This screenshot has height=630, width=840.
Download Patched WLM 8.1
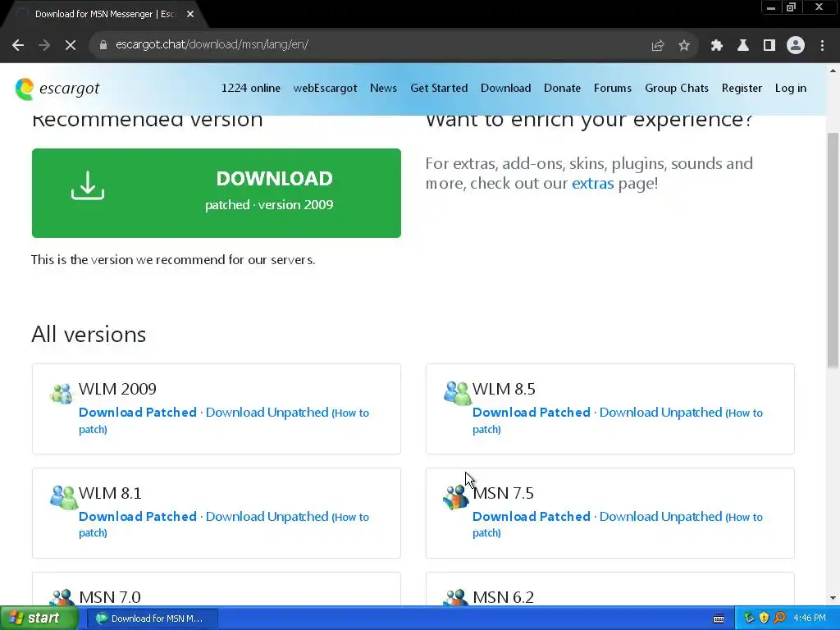138,517
